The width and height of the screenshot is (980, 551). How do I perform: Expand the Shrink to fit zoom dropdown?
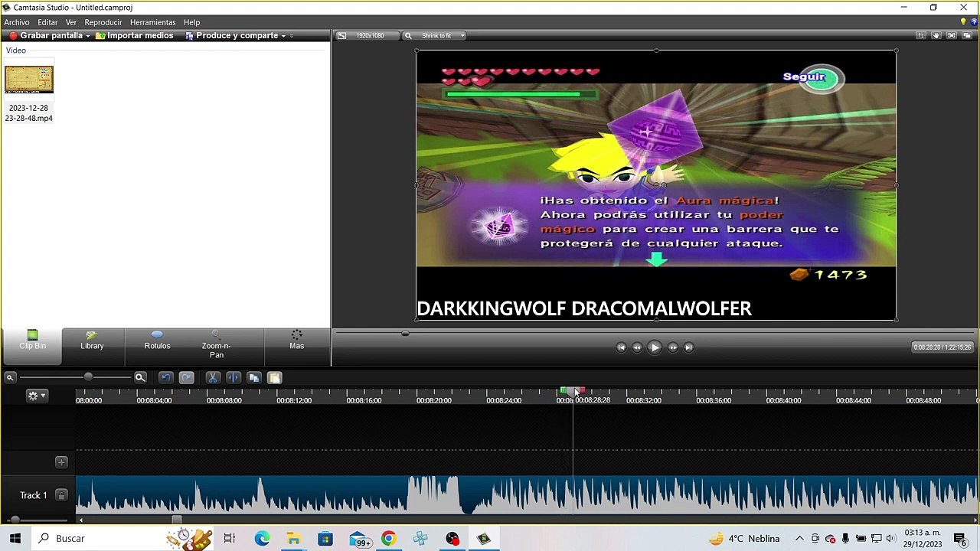point(462,35)
